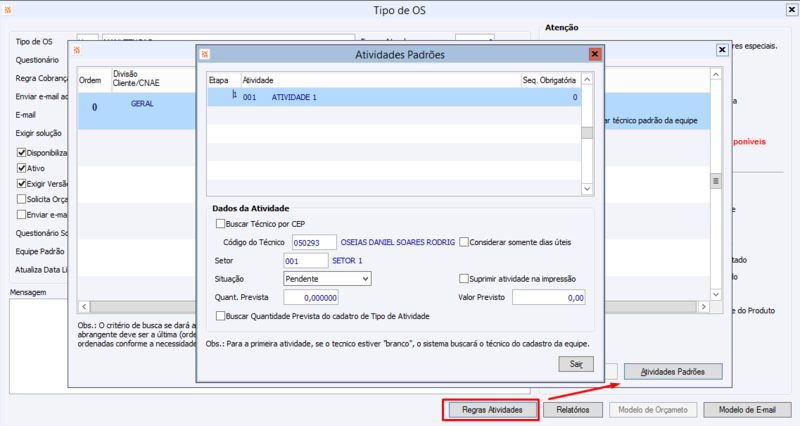Open the Relatórios button
The image size is (800, 426).
click(572, 410)
